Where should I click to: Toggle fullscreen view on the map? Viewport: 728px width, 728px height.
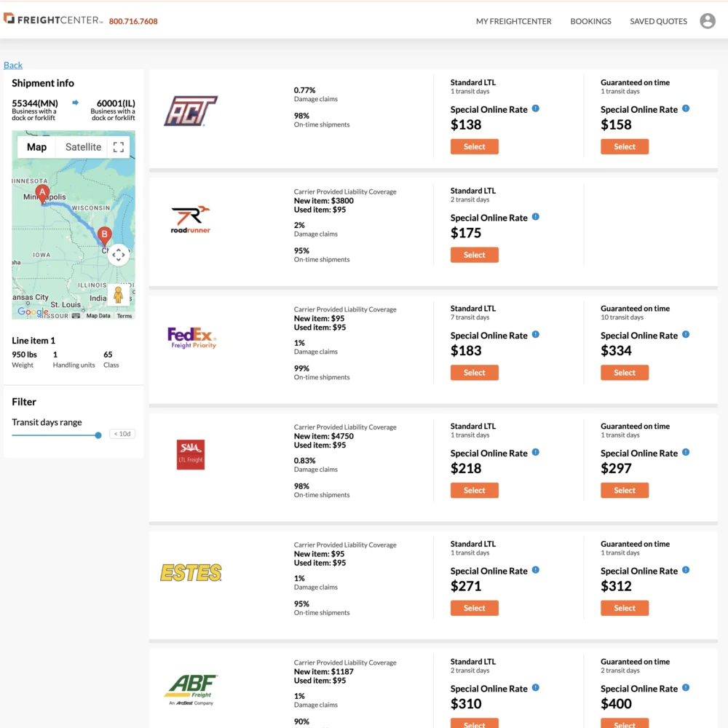pos(119,147)
